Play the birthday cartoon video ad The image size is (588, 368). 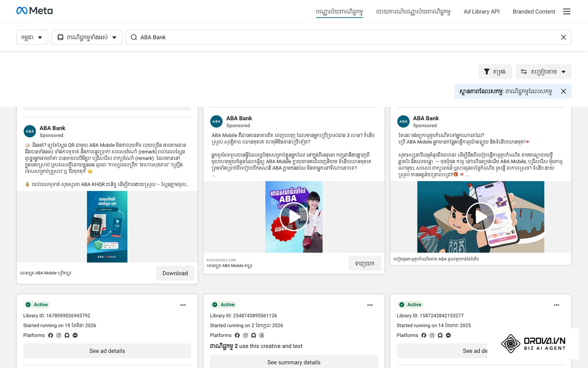coord(481,217)
